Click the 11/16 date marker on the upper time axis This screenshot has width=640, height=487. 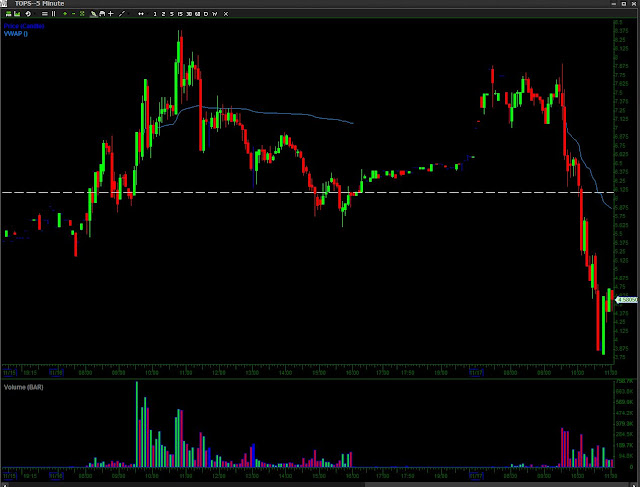56,373
